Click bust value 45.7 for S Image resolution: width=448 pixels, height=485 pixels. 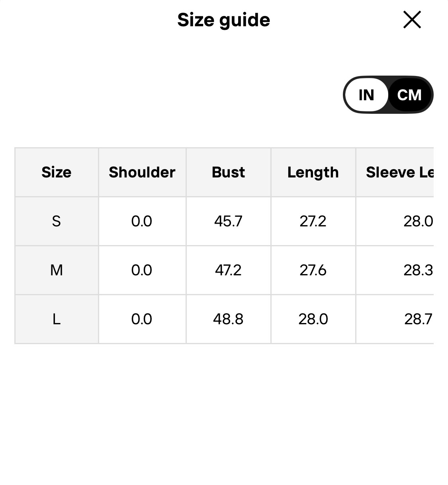tap(228, 221)
